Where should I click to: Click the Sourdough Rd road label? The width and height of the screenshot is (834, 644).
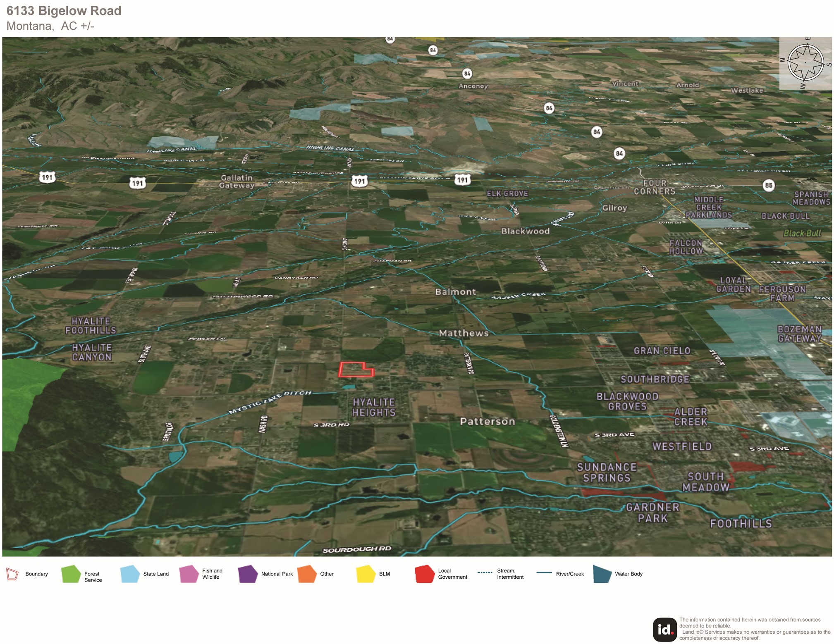pos(356,550)
